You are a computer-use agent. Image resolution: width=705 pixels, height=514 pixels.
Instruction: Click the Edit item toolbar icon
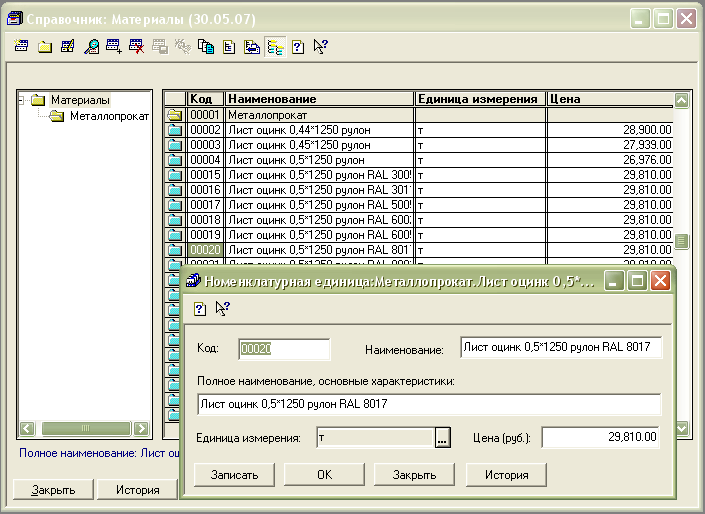(x=68, y=46)
